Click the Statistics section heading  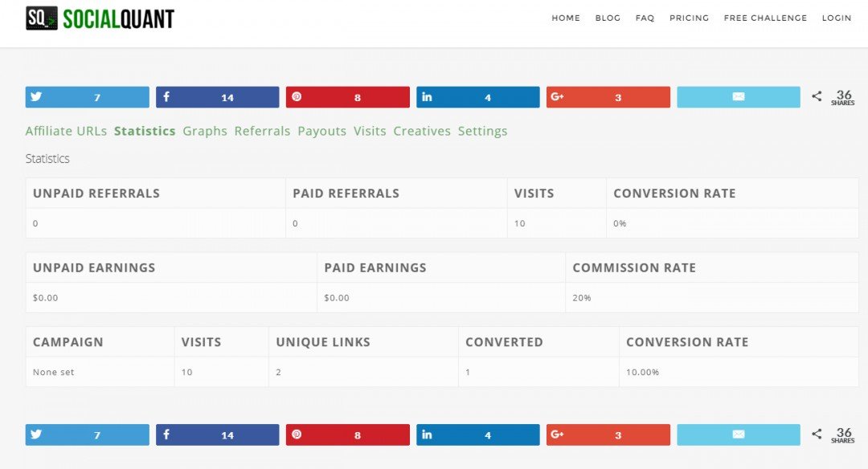pyautogui.click(x=47, y=159)
